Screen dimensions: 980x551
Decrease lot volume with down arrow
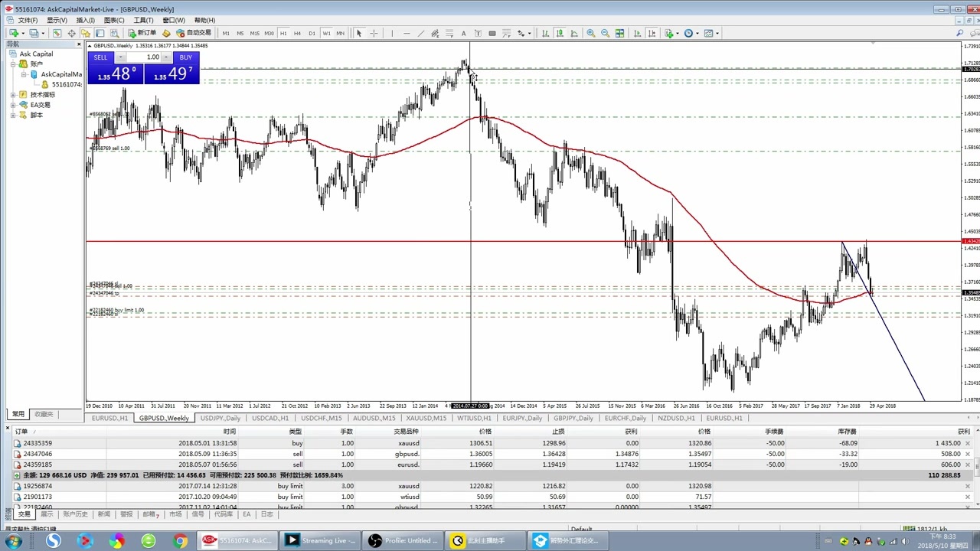pos(120,57)
